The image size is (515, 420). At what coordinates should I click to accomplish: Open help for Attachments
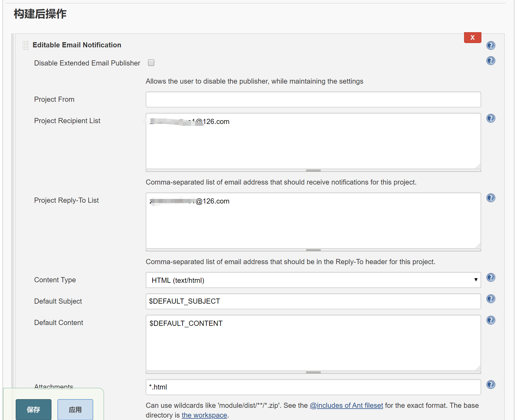click(x=491, y=384)
